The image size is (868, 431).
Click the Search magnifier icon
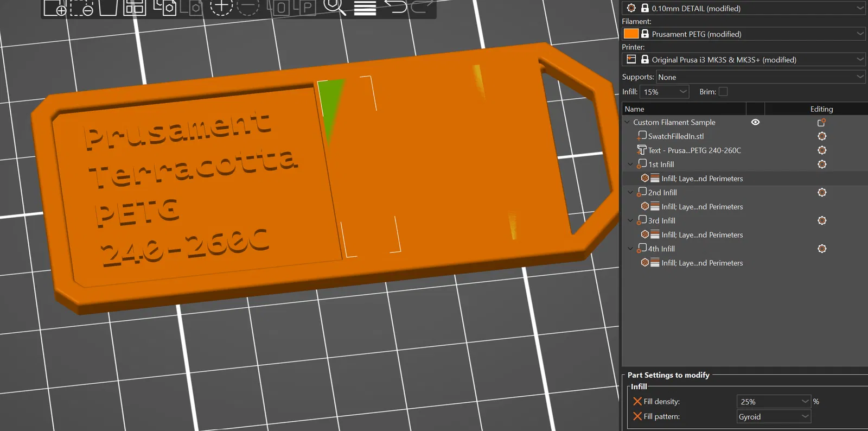(335, 8)
